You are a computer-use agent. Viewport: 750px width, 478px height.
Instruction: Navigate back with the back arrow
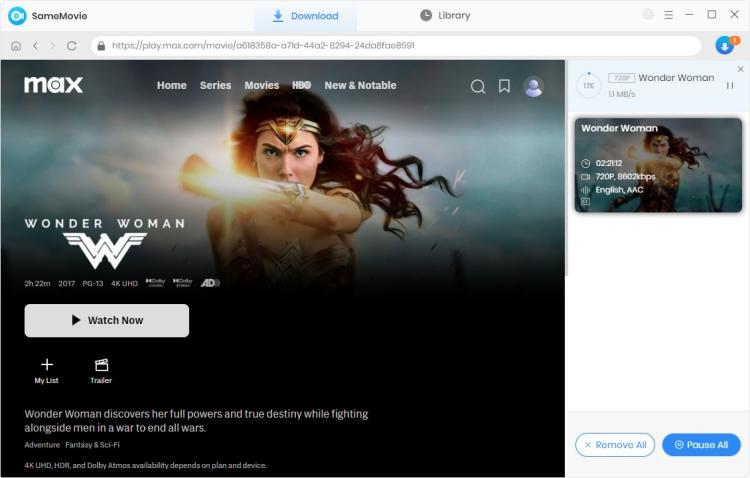coord(35,46)
